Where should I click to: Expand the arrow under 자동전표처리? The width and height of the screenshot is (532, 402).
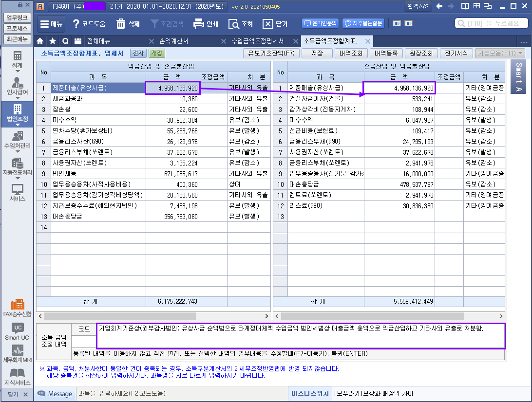(18, 178)
